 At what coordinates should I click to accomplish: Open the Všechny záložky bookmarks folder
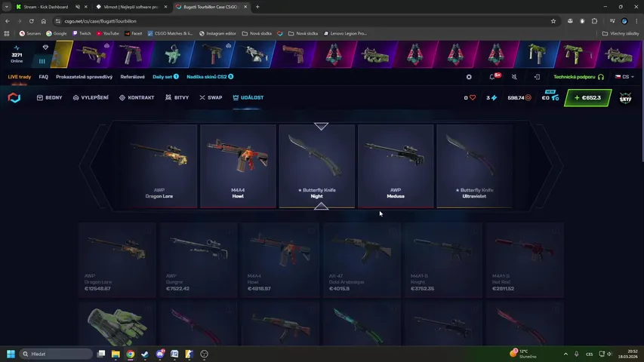621,33
